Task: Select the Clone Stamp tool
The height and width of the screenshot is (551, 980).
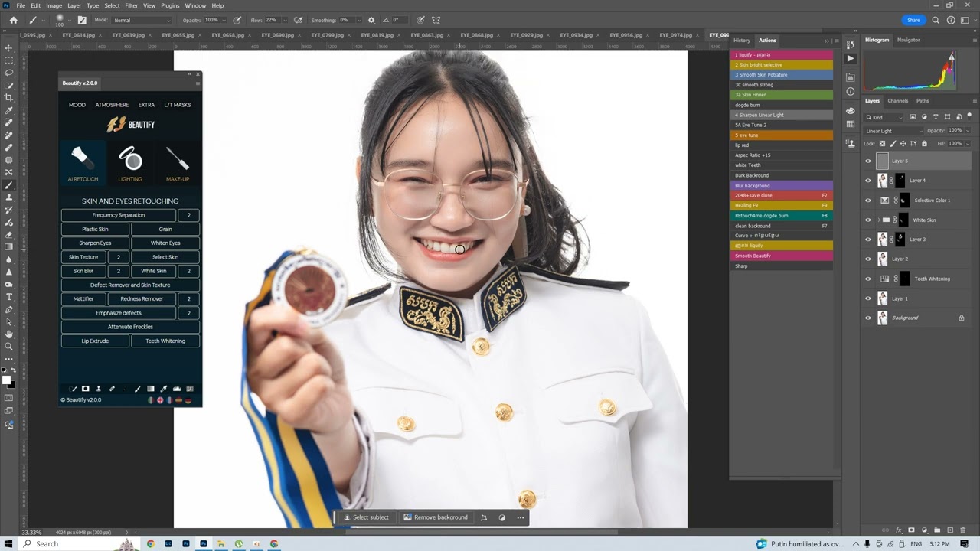Action: [9, 197]
